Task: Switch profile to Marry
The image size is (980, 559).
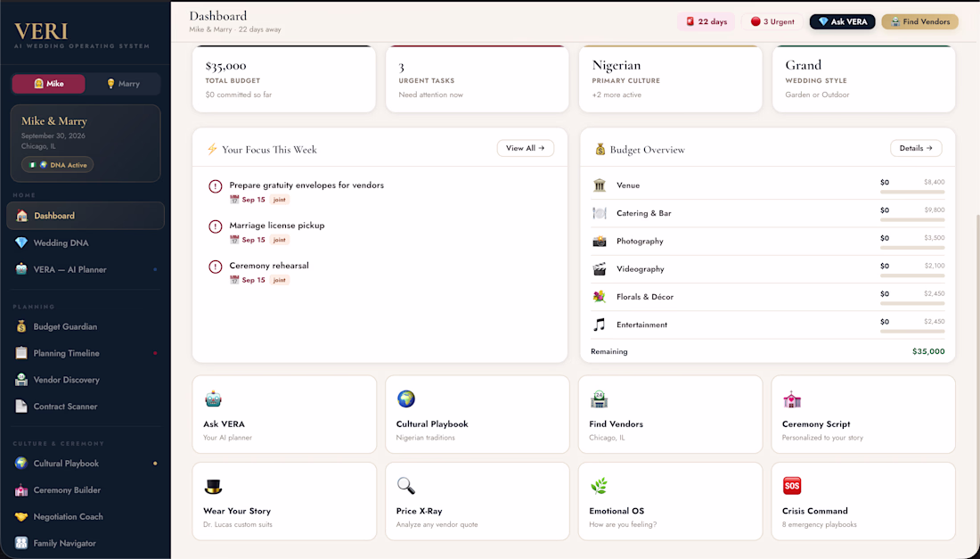Action: (x=123, y=84)
